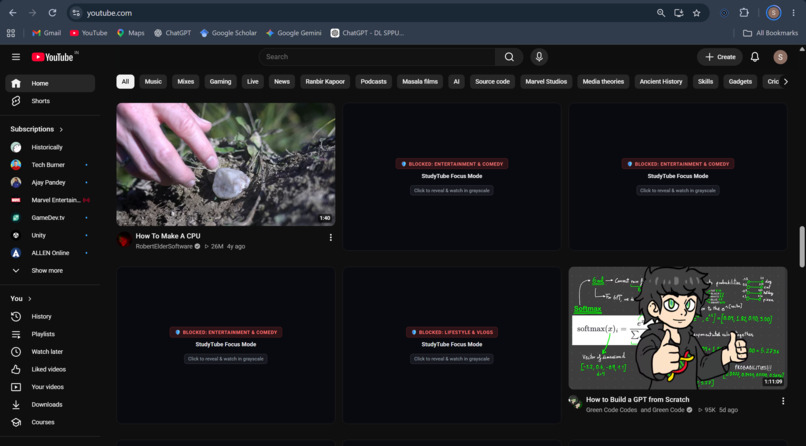The width and height of the screenshot is (806, 446).
Task: Select the Mixes chip
Action: click(x=186, y=81)
